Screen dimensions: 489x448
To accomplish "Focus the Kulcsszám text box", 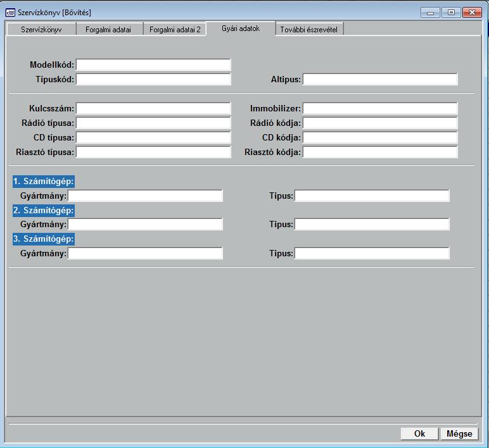I will pyautogui.click(x=153, y=108).
